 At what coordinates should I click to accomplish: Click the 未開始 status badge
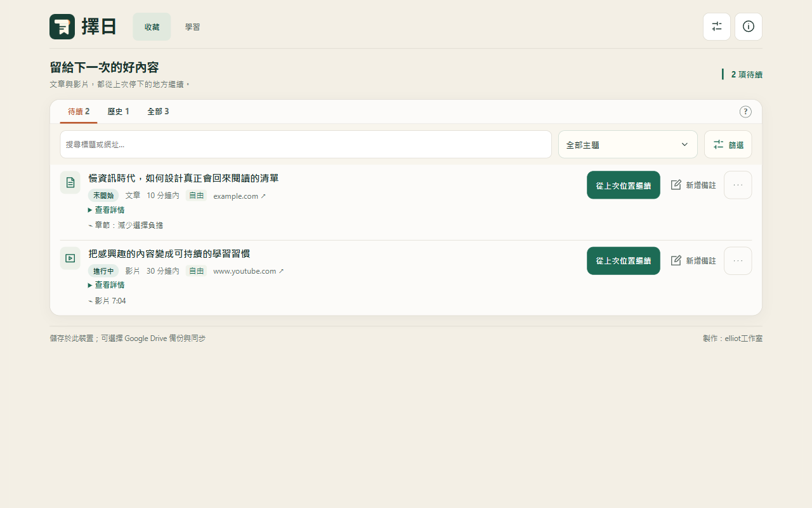(103, 196)
